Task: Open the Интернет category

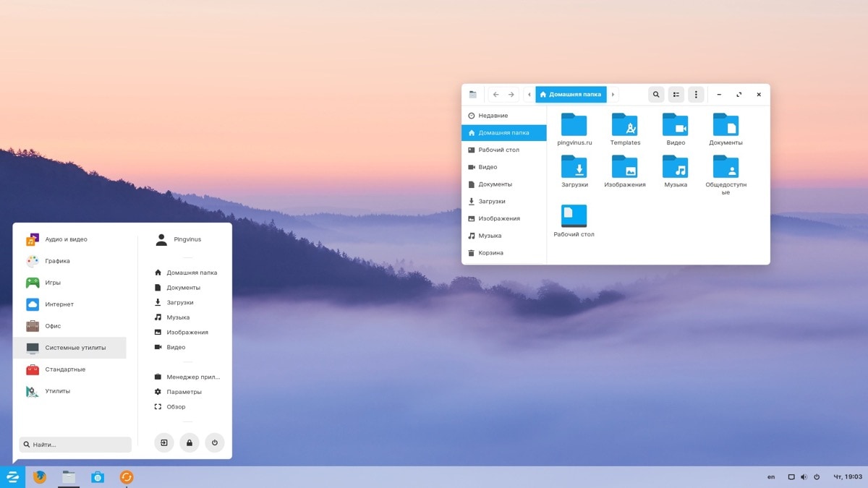Action: [x=69, y=304]
